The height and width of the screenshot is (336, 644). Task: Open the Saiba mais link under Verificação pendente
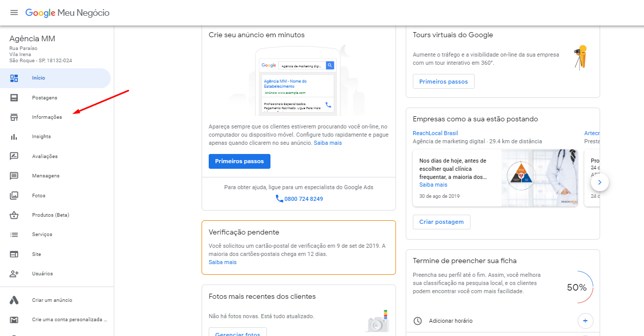coord(222,262)
